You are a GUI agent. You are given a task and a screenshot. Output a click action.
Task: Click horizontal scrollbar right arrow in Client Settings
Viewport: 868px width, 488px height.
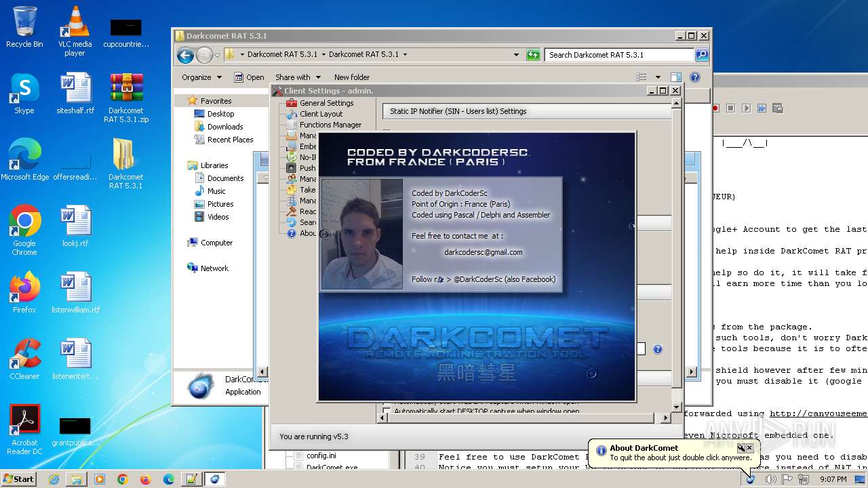click(665, 418)
